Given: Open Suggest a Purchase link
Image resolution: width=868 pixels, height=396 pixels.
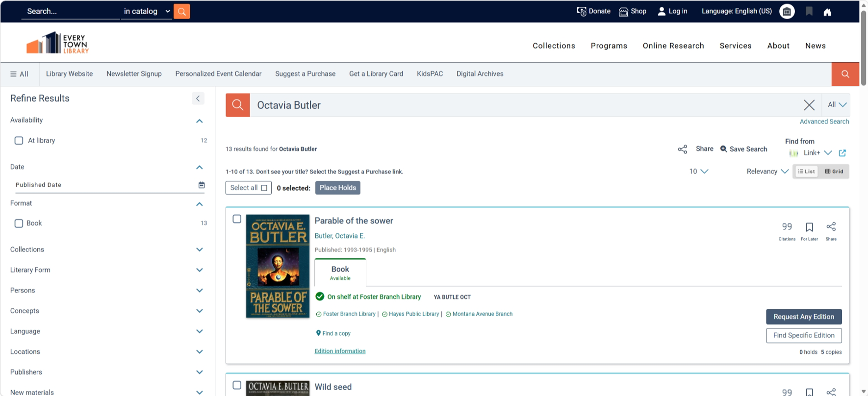Looking at the screenshot, I should [305, 74].
